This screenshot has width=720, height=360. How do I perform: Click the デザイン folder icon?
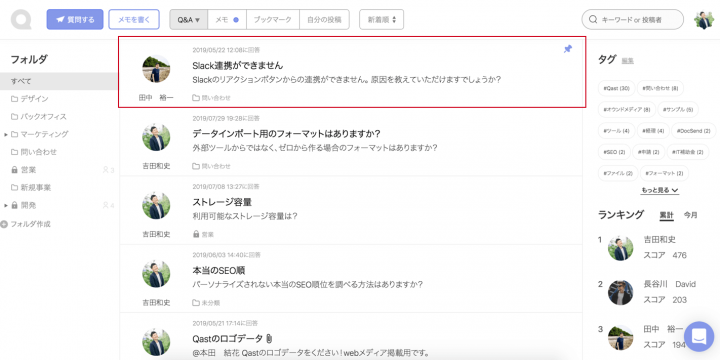coord(14,99)
